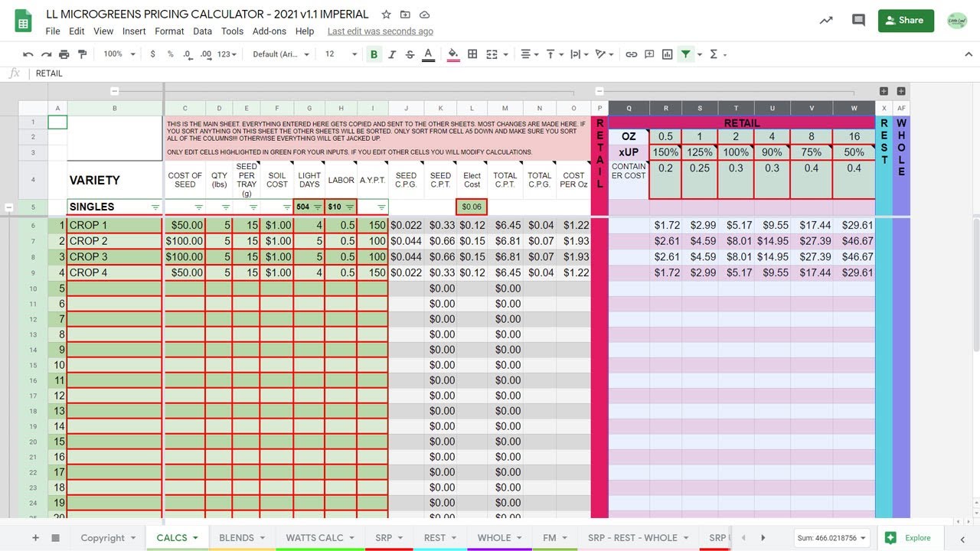Open filter for SINGLES column
The image size is (980, 551).
155,207
